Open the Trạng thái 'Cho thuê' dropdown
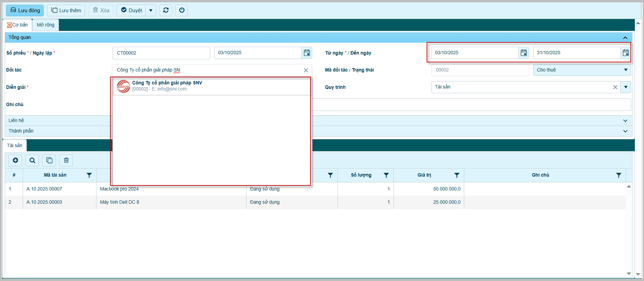Screen dimensions: 644x281 (625, 70)
